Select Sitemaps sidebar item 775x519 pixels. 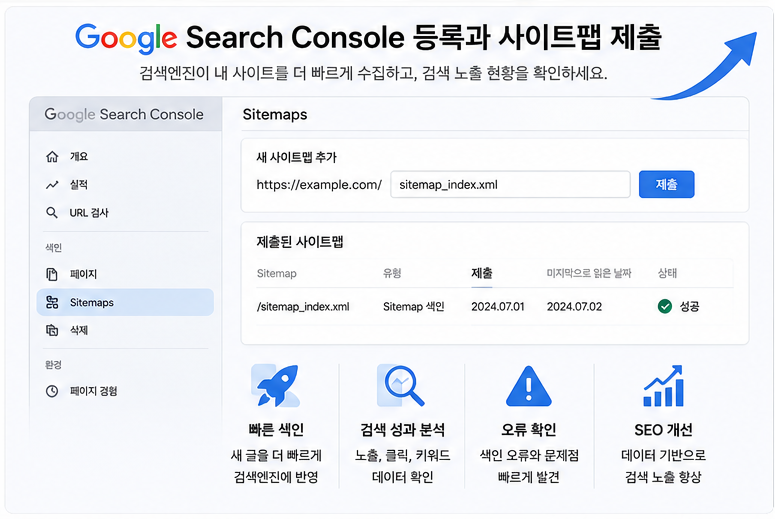[125, 303]
